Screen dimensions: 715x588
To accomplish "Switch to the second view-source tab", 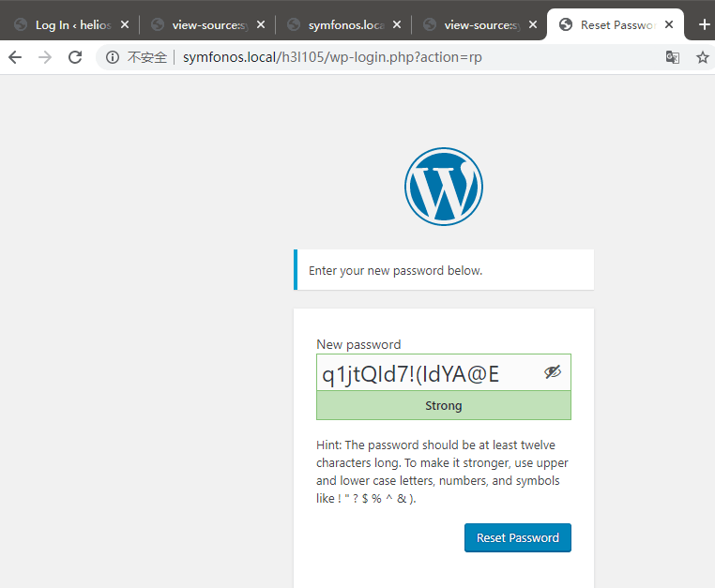I will pos(479,24).
